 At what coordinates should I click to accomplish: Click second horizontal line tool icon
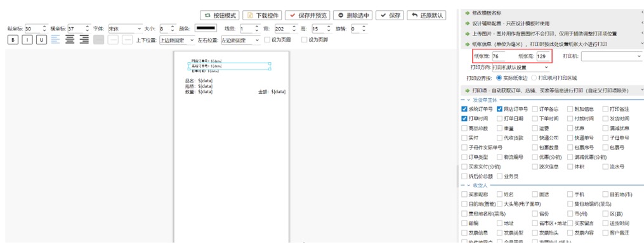tap(128, 40)
